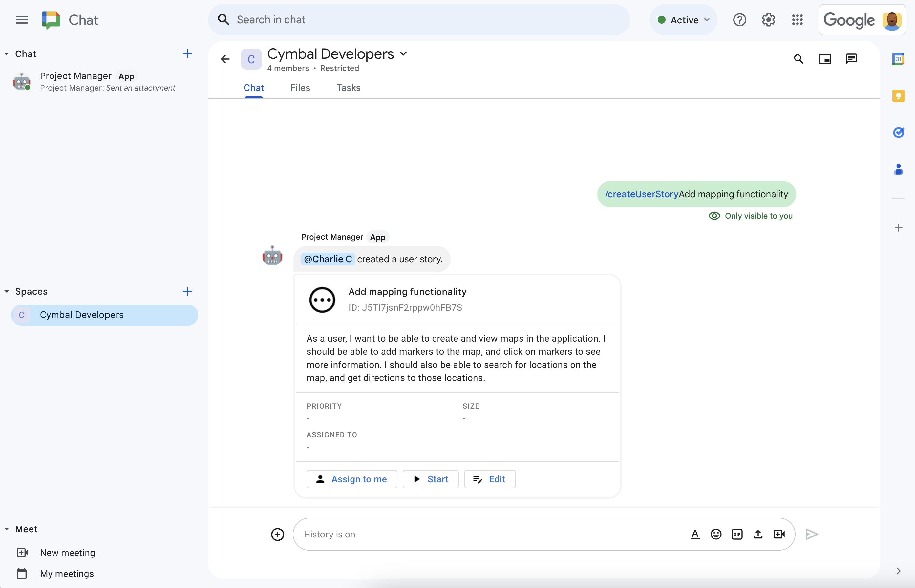Click the settings gear icon
Image resolution: width=915 pixels, height=588 pixels.
tap(768, 20)
